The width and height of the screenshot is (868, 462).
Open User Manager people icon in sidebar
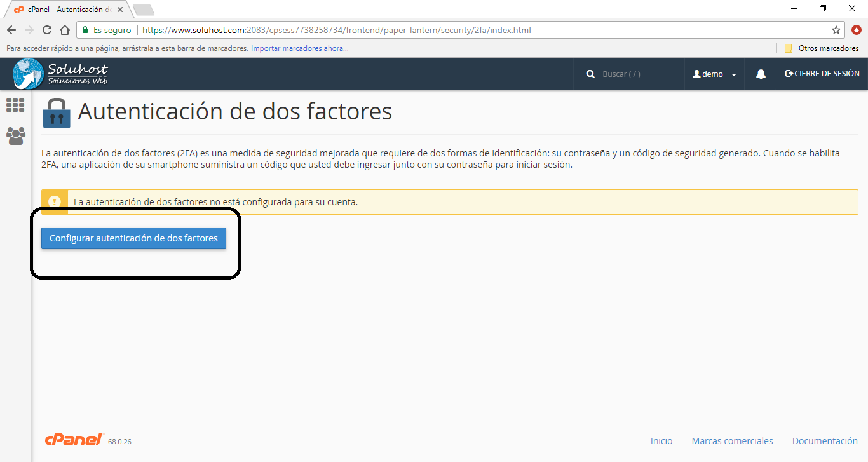pyautogui.click(x=15, y=135)
